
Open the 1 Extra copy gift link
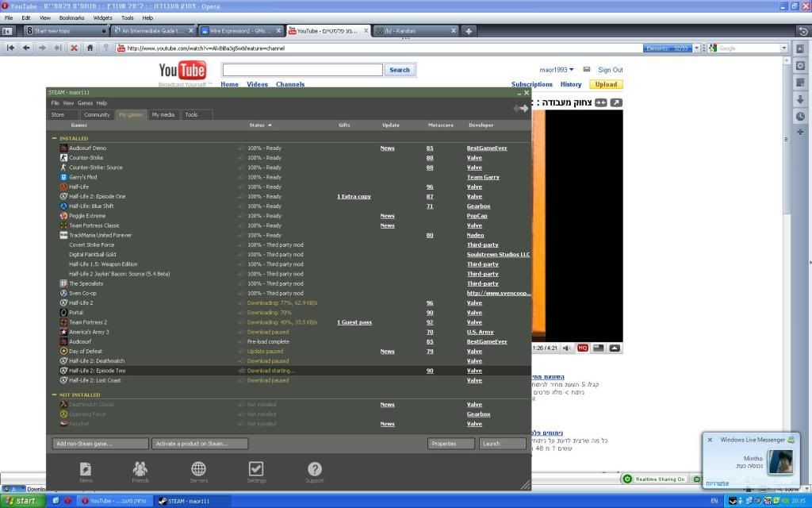tap(354, 197)
